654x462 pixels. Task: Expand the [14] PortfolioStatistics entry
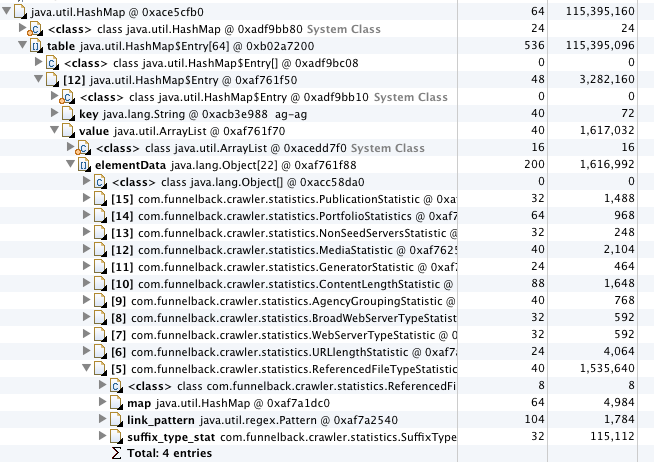pos(87,215)
